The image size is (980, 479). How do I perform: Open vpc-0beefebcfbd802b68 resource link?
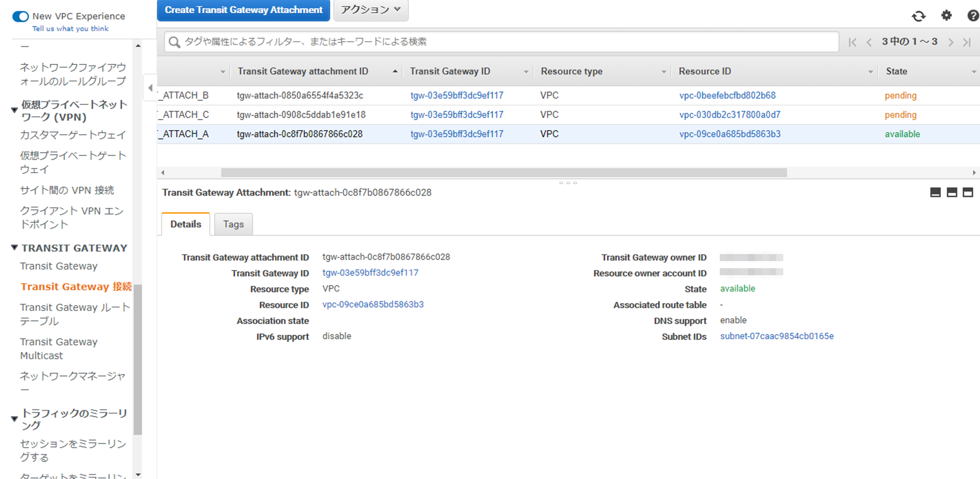tap(727, 96)
